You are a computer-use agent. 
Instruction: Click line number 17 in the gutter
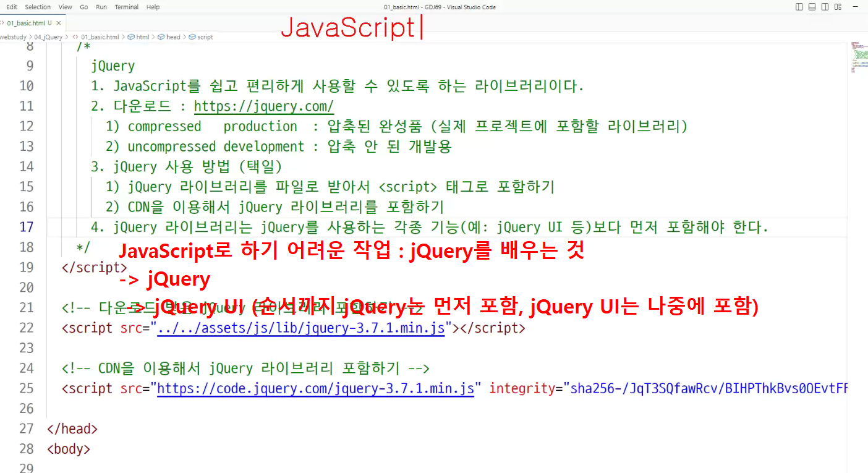click(27, 227)
